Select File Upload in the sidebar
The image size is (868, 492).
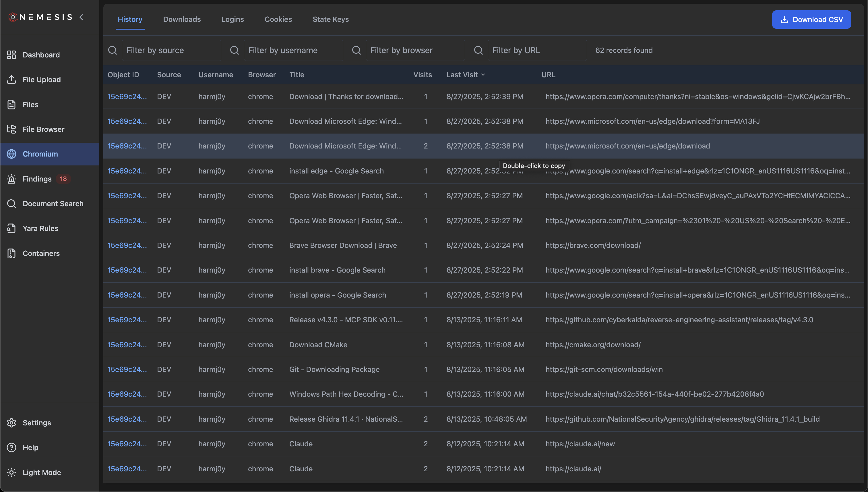point(42,79)
